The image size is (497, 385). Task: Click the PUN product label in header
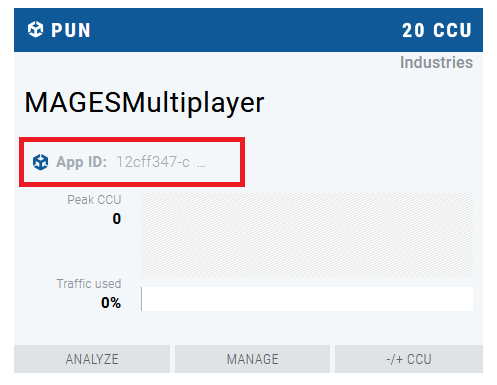point(71,30)
